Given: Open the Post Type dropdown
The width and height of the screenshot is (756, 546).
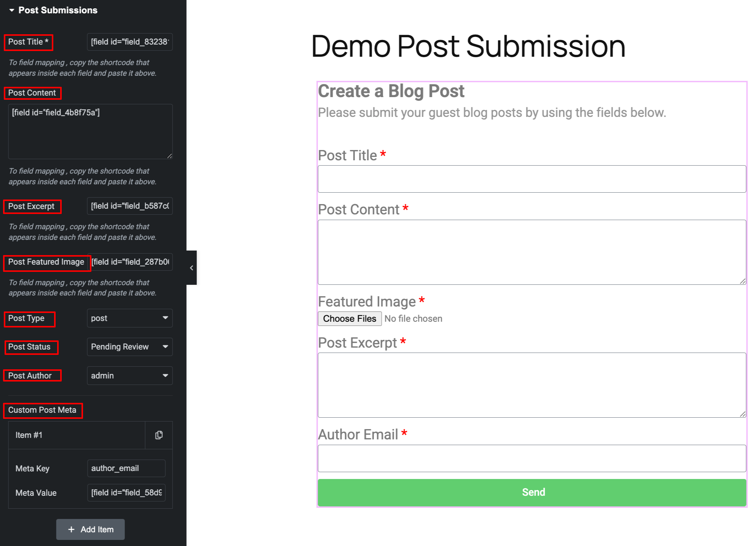Looking at the screenshot, I should 129,318.
